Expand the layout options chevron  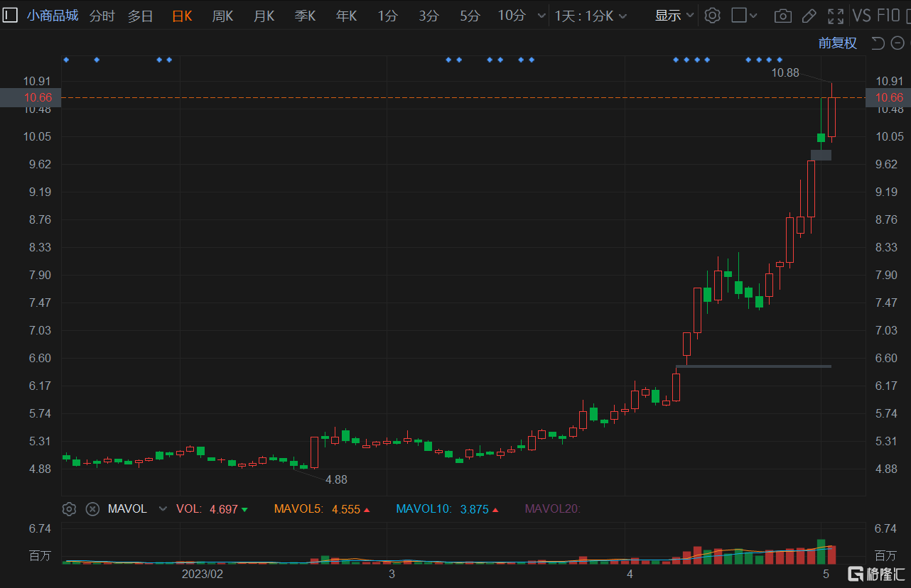click(754, 16)
